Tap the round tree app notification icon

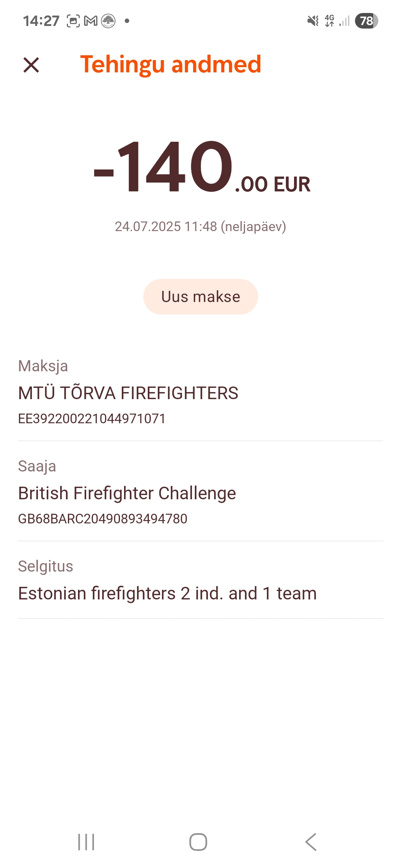[x=108, y=21]
